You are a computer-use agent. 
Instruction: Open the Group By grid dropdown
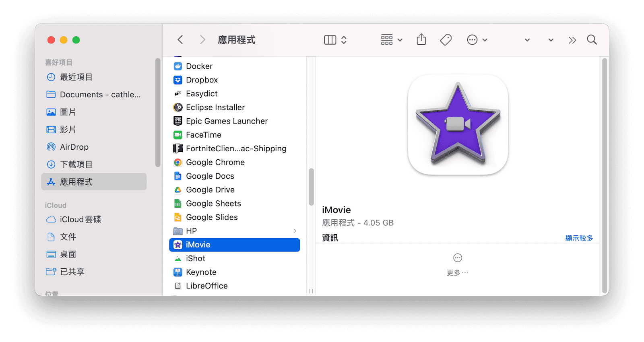point(392,40)
